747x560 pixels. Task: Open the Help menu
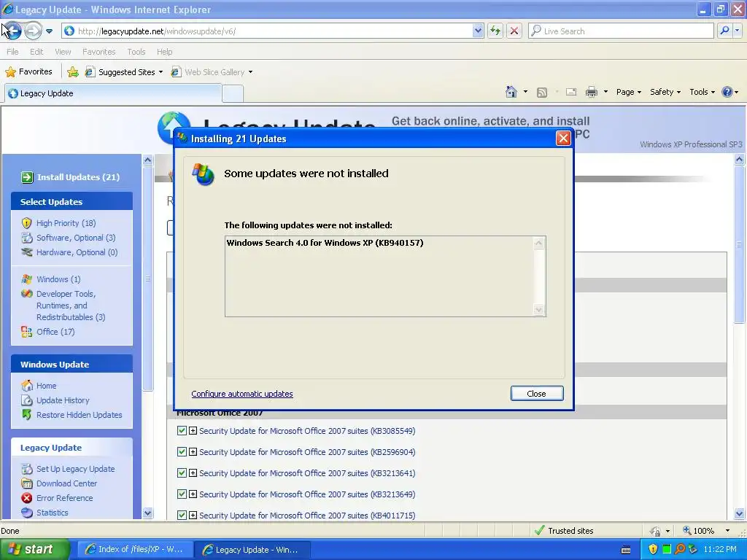click(164, 52)
